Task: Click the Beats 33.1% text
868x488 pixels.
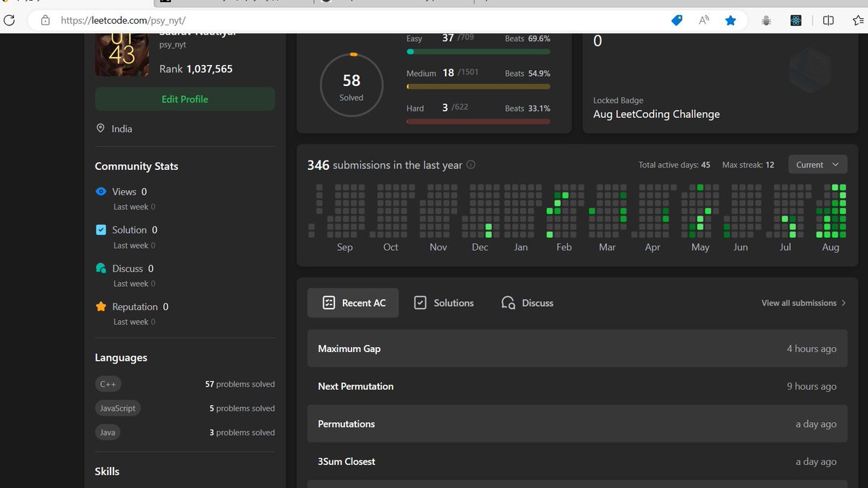Action: click(x=527, y=108)
